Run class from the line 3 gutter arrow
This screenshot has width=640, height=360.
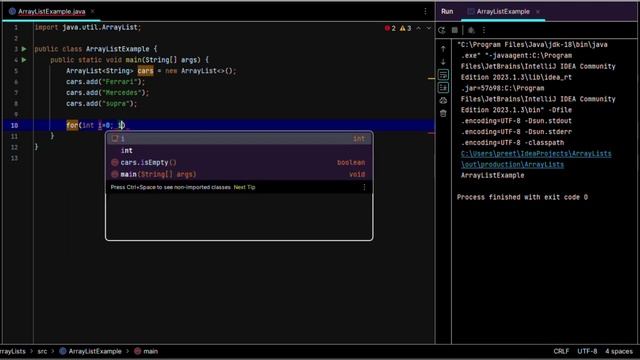pos(24,49)
